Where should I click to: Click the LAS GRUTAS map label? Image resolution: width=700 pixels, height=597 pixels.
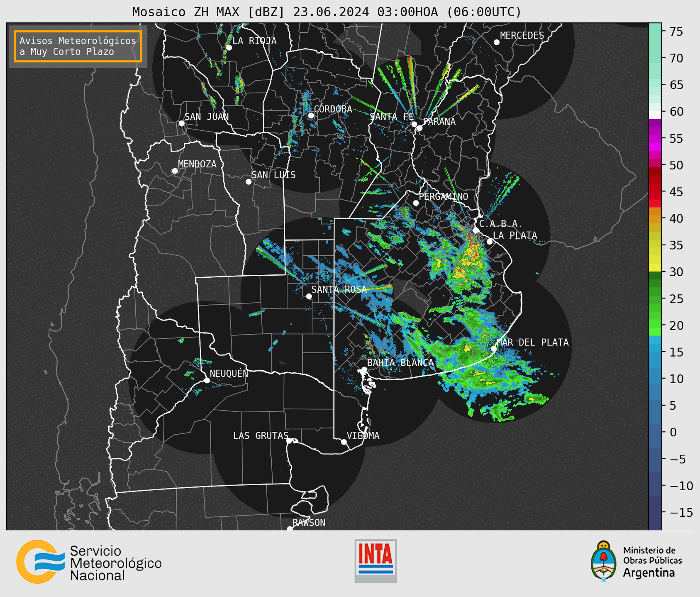point(261,436)
